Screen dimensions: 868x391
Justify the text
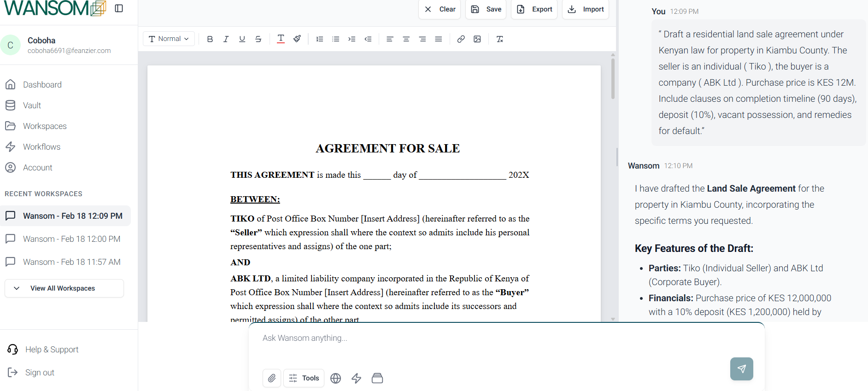pos(439,39)
